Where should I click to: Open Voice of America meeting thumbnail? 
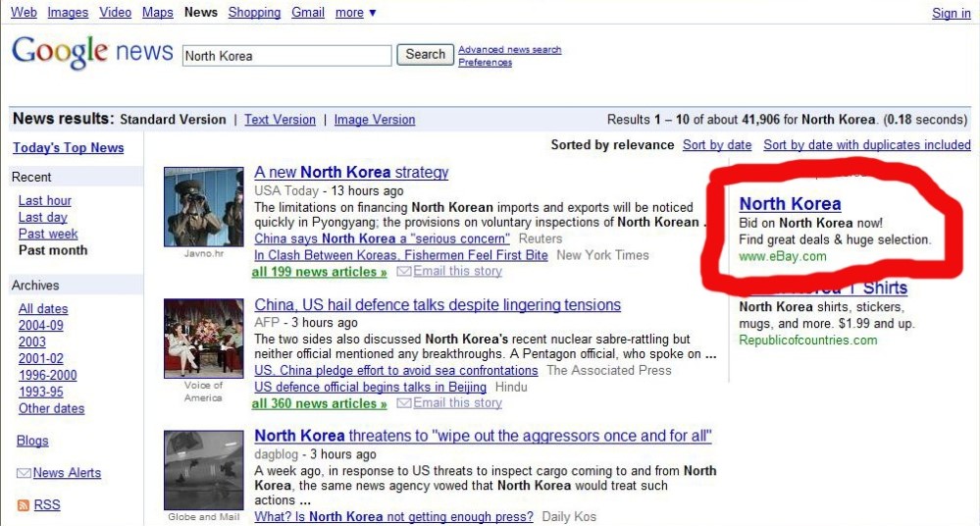204,339
